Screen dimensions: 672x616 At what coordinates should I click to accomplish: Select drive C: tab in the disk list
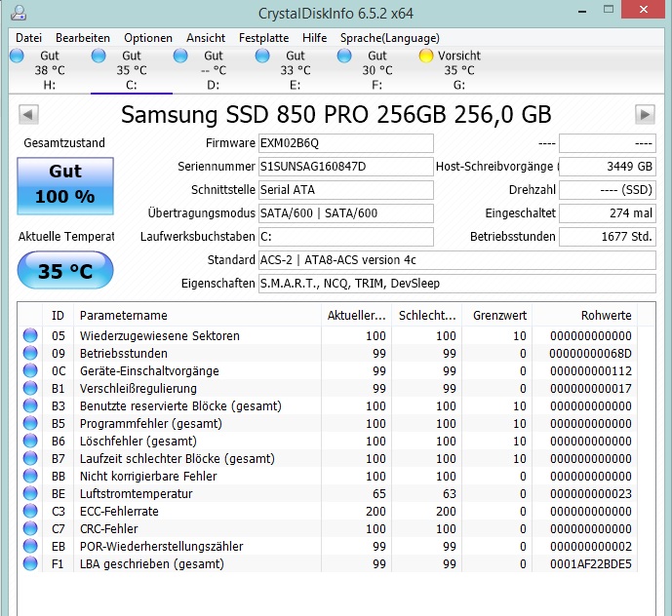point(132,70)
